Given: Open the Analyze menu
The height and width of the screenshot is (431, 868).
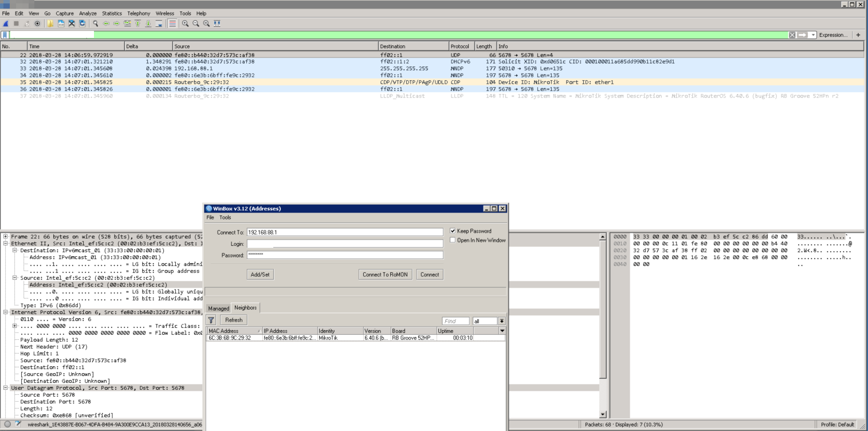Looking at the screenshot, I should coord(88,13).
